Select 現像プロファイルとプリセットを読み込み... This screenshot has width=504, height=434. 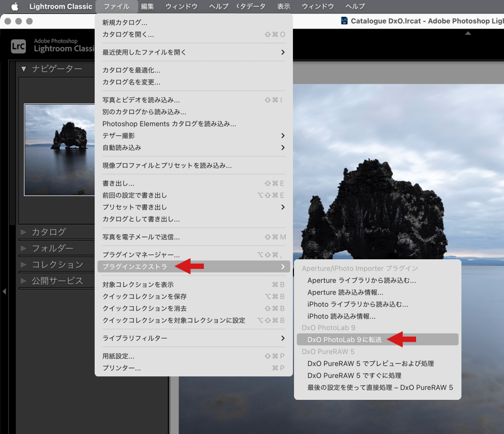[194, 166]
